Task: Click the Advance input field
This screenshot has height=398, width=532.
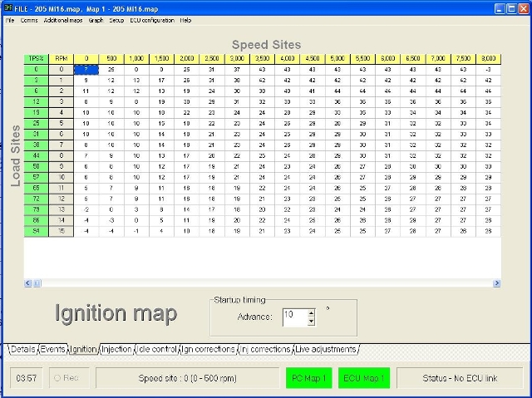Action: pos(294,317)
